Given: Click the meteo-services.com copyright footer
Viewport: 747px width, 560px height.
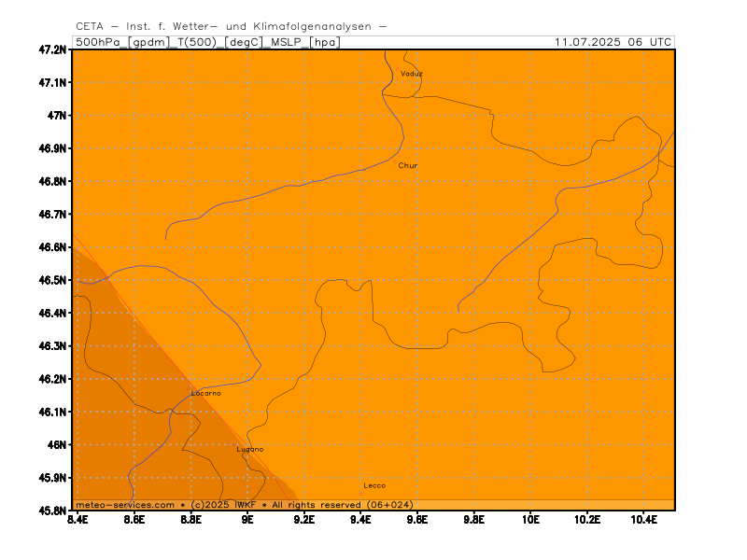Looking at the screenshot, I should click(245, 505).
